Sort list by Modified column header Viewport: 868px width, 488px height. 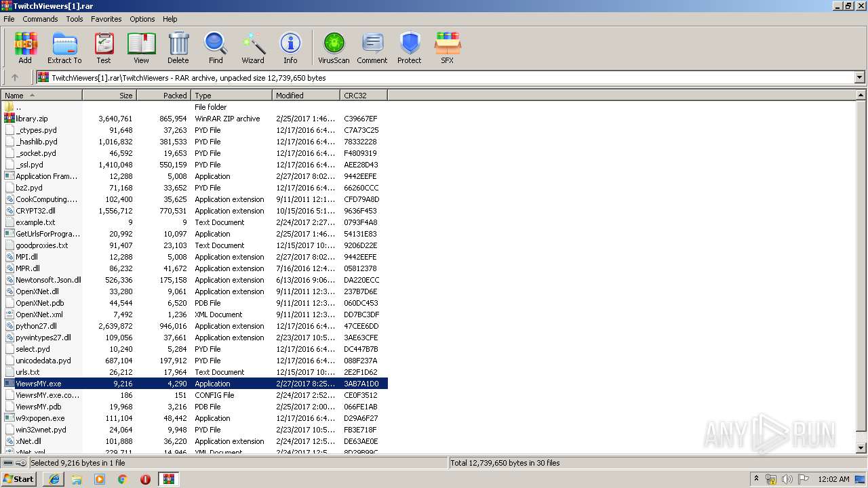(x=306, y=96)
